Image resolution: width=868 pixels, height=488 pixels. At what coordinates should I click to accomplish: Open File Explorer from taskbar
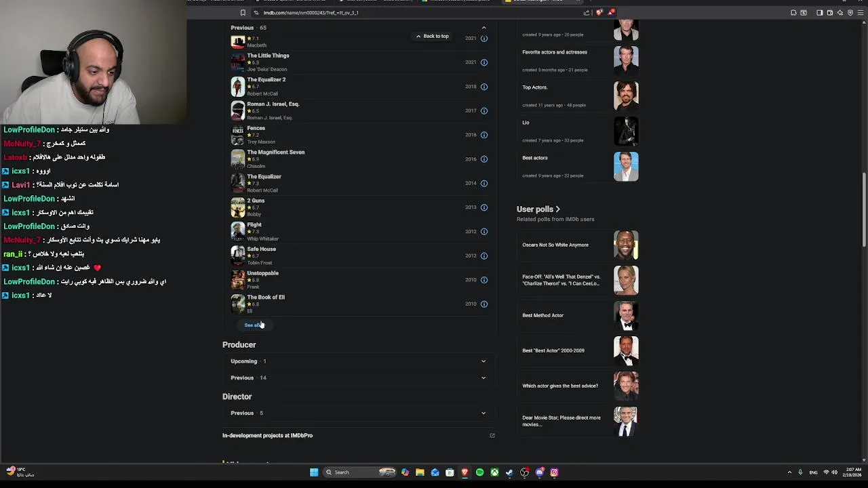pyautogui.click(x=420, y=472)
